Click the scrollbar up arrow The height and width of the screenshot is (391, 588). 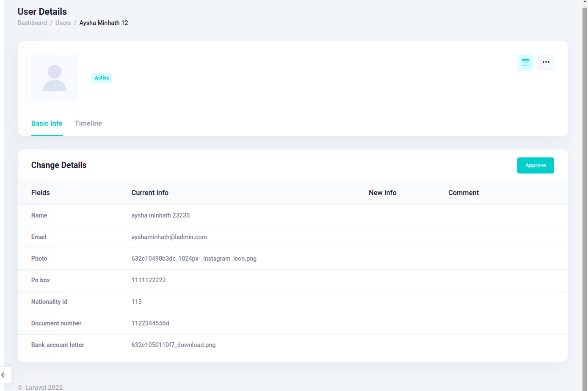pyautogui.click(x=585, y=2)
